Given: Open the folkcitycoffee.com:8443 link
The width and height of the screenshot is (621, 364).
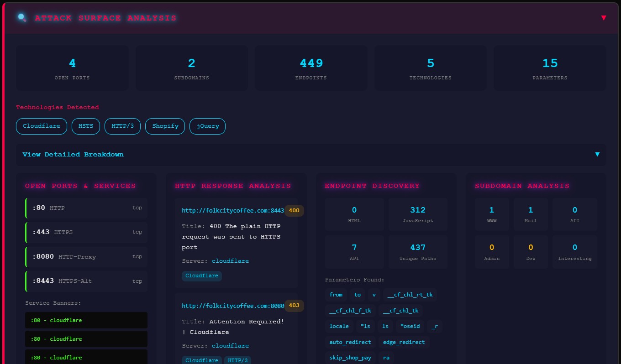Looking at the screenshot, I should pyautogui.click(x=233, y=210).
